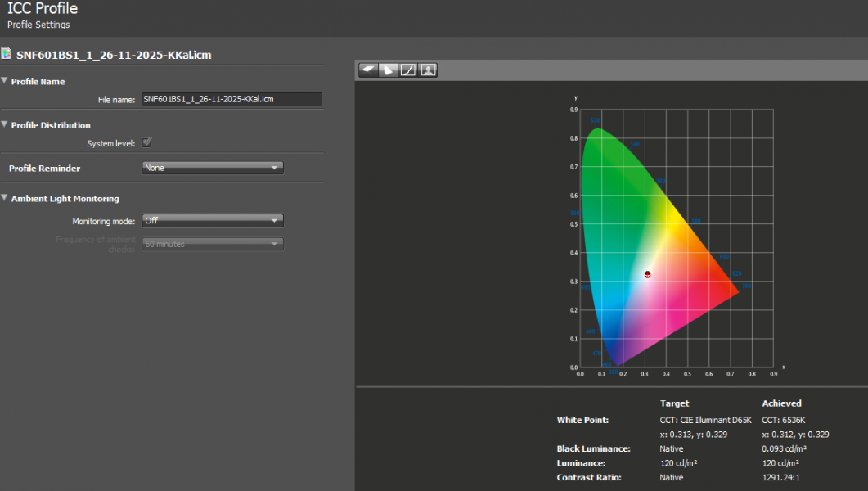Open the portrait reference image view
Viewport: 868px width, 491px height.
(428, 70)
